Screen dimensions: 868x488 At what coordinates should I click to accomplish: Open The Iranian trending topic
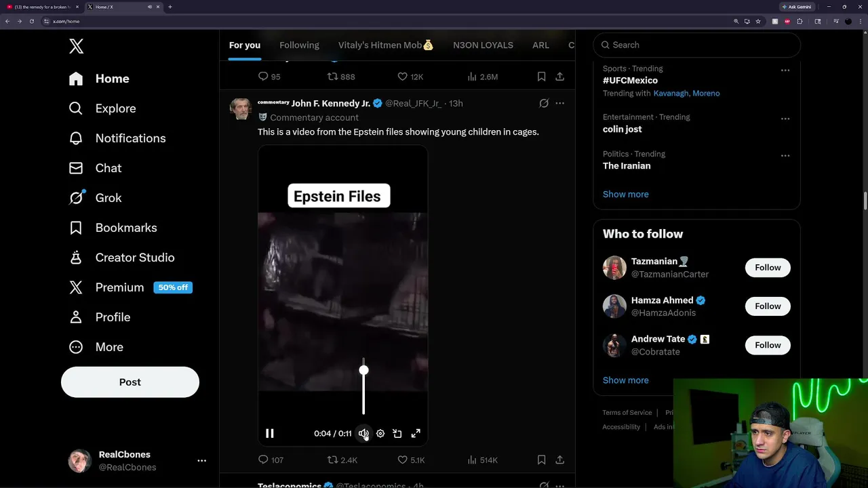click(627, 166)
